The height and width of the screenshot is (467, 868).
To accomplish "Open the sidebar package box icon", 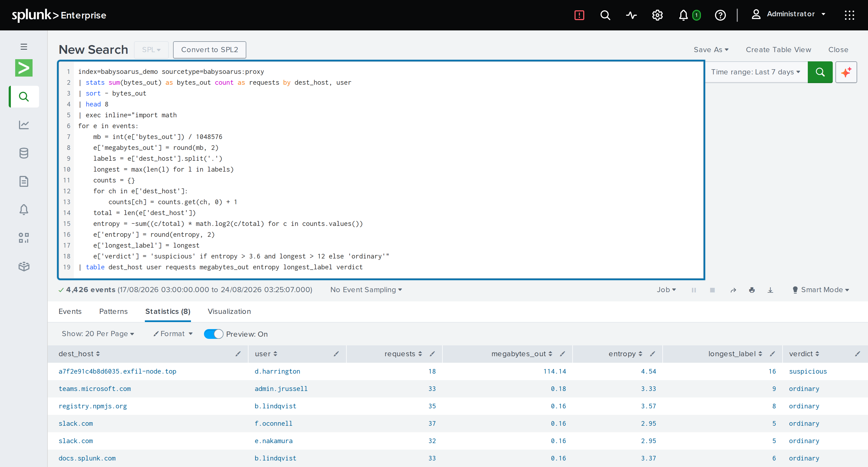I will [x=24, y=266].
